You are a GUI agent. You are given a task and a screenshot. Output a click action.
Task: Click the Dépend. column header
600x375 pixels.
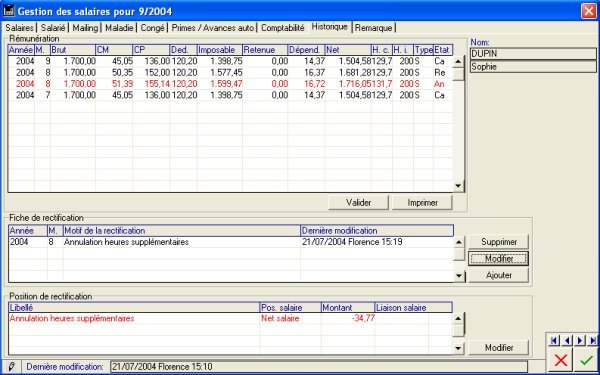tap(306, 50)
